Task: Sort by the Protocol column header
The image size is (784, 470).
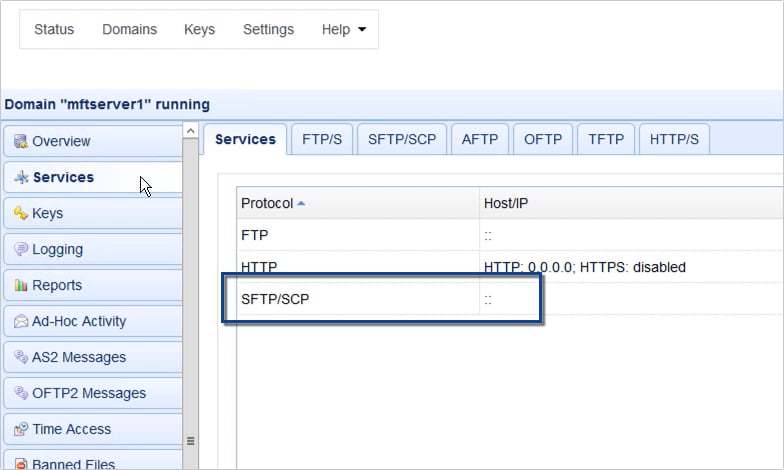Action: pos(267,203)
